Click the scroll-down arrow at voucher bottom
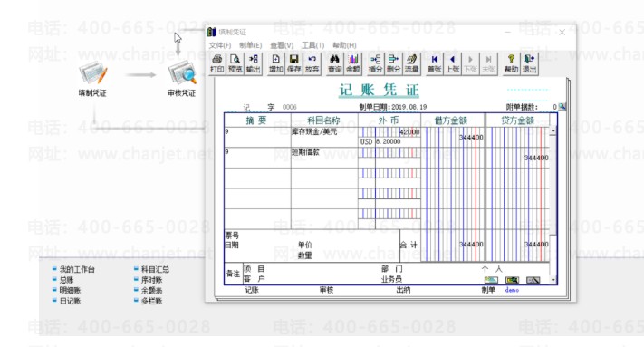This screenshot has width=644, height=347. 553,280
